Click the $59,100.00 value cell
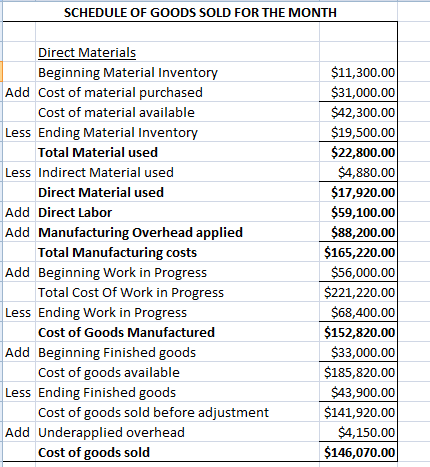The width and height of the screenshot is (430, 467). point(358,212)
